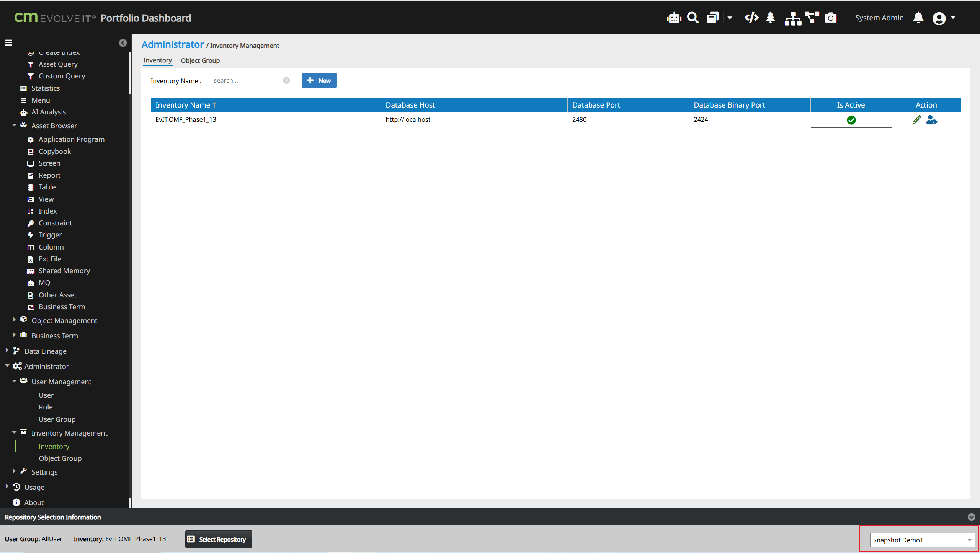Open the AI robot assistant icon
Screen dimensions: 980x553
(674, 18)
